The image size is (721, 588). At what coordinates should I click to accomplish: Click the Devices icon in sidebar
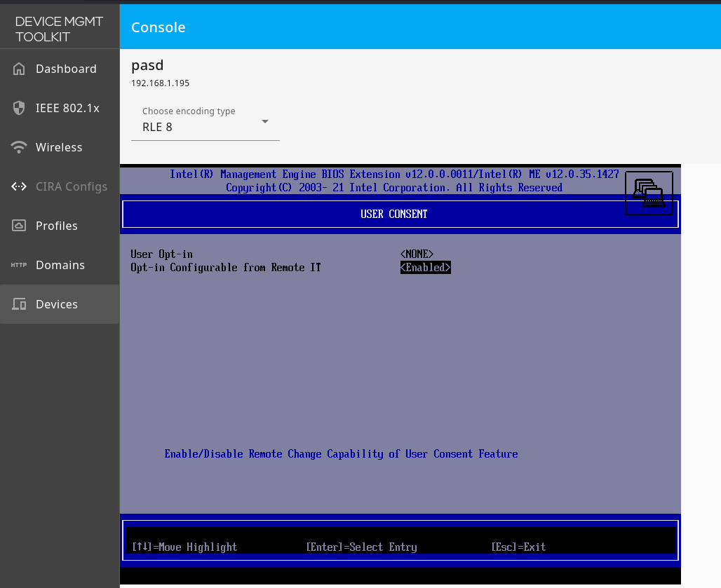coord(19,304)
